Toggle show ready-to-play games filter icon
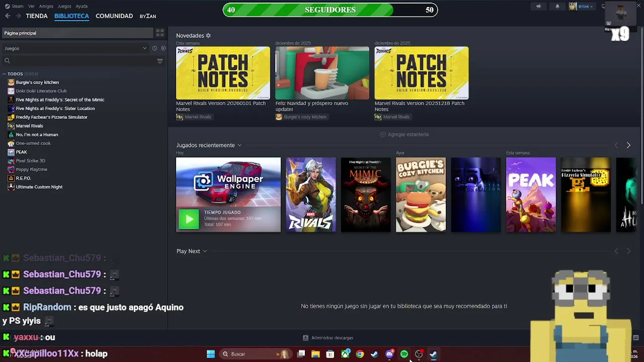This screenshot has width=644, height=362. click(163, 48)
